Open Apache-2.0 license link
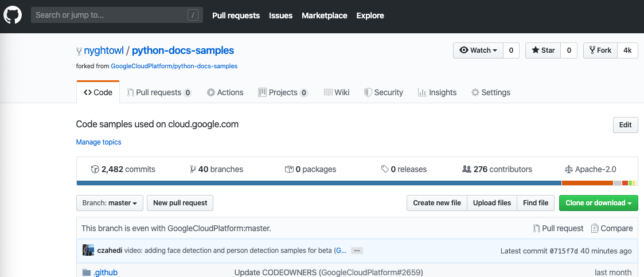Screen dimensions: 644x277 click(x=591, y=169)
